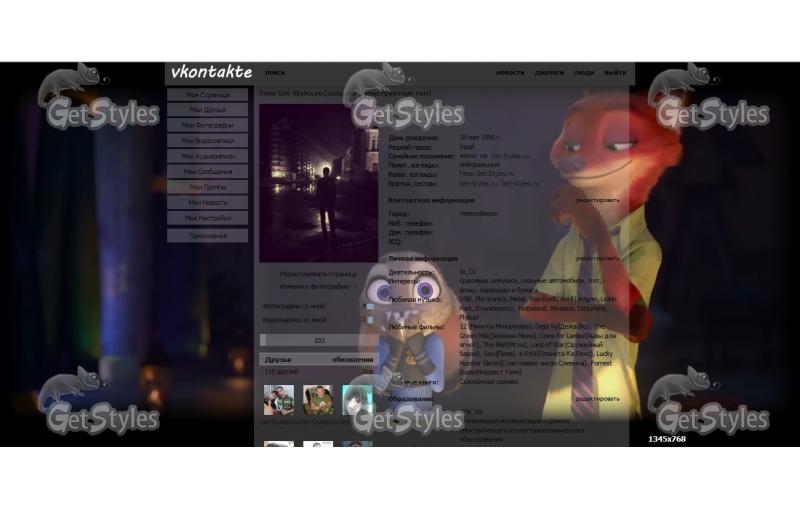Open Мои Аудиозаписи in the sidebar
This screenshot has width=800, height=509.
click(x=208, y=156)
